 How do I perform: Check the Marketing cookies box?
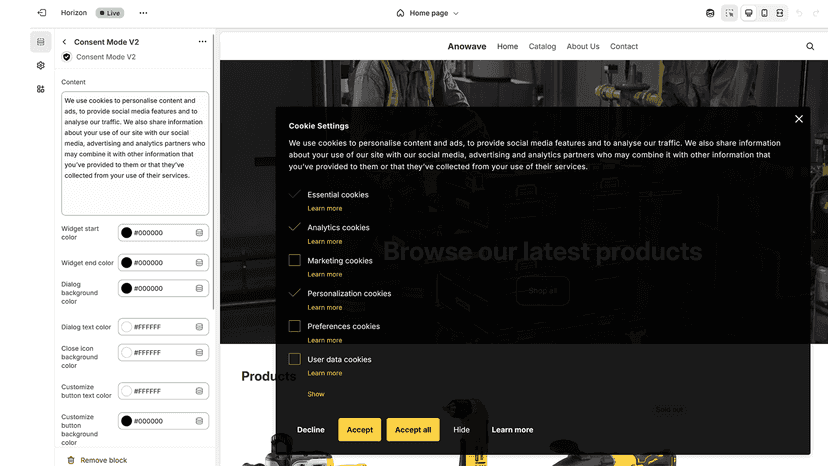tap(295, 260)
